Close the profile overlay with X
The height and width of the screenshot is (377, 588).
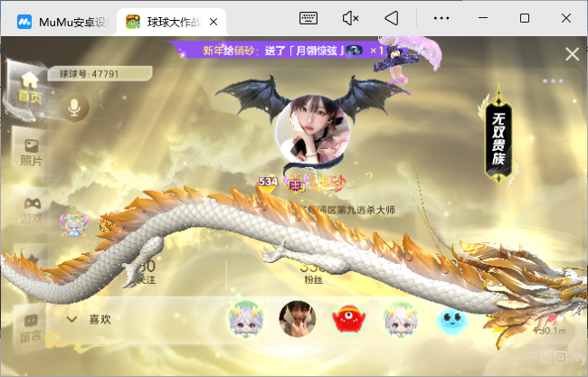(x=572, y=54)
